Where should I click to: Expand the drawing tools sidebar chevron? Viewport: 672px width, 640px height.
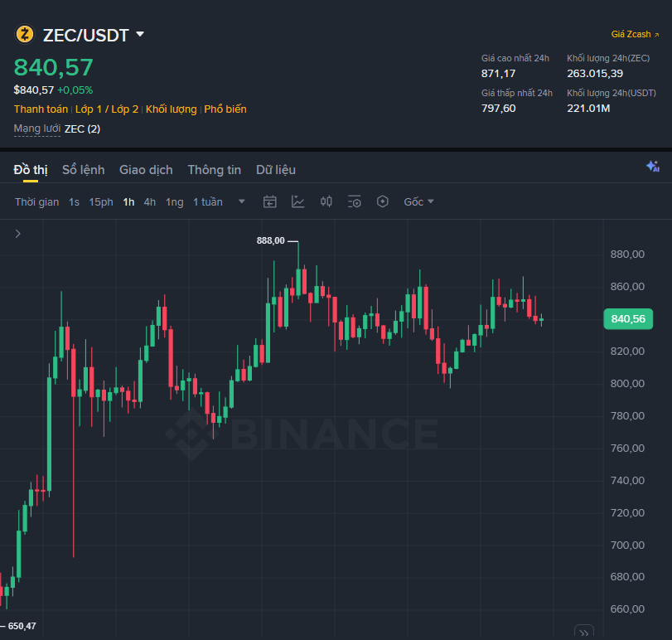click(x=18, y=234)
